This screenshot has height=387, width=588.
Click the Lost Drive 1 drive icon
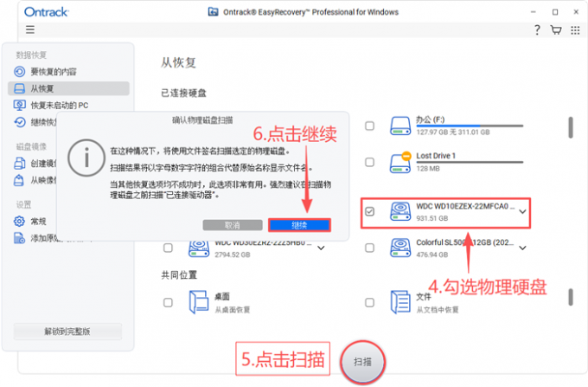400,162
